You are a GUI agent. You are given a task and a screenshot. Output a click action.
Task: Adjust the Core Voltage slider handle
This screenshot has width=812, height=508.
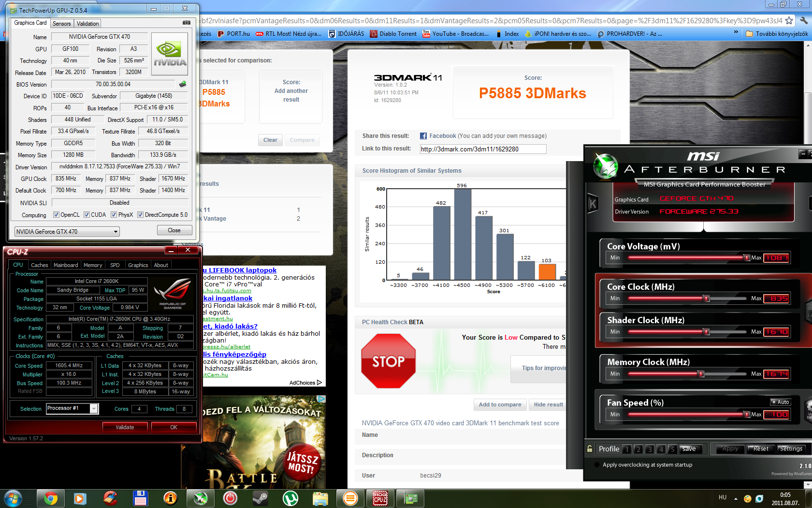click(x=747, y=258)
